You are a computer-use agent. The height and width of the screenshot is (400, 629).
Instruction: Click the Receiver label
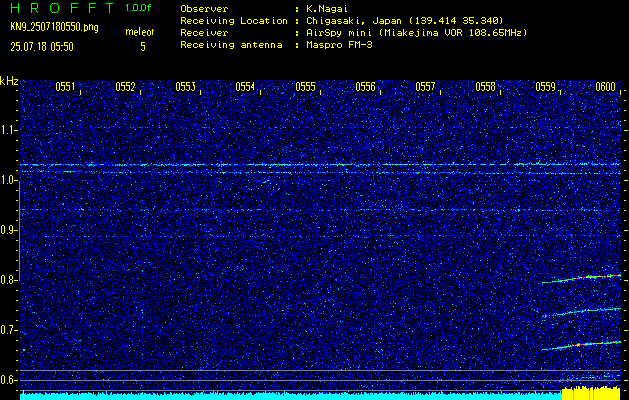204,33
